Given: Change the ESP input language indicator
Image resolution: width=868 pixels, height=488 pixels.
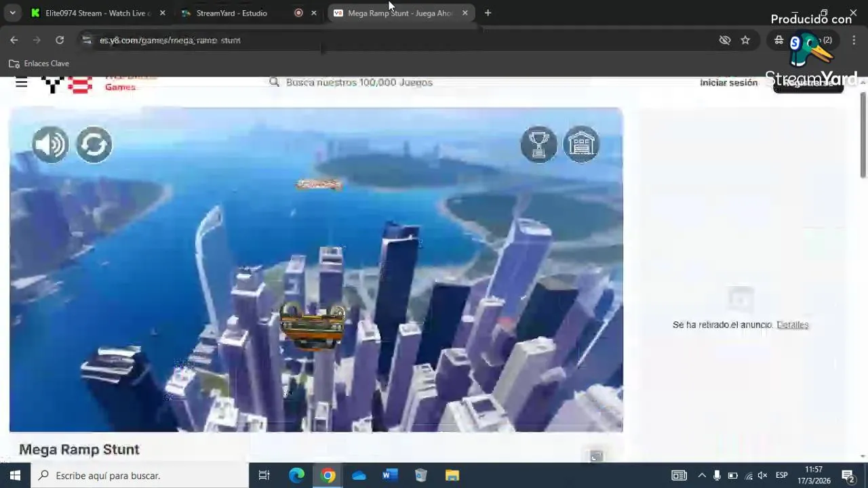Looking at the screenshot, I should click(x=781, y=475).
